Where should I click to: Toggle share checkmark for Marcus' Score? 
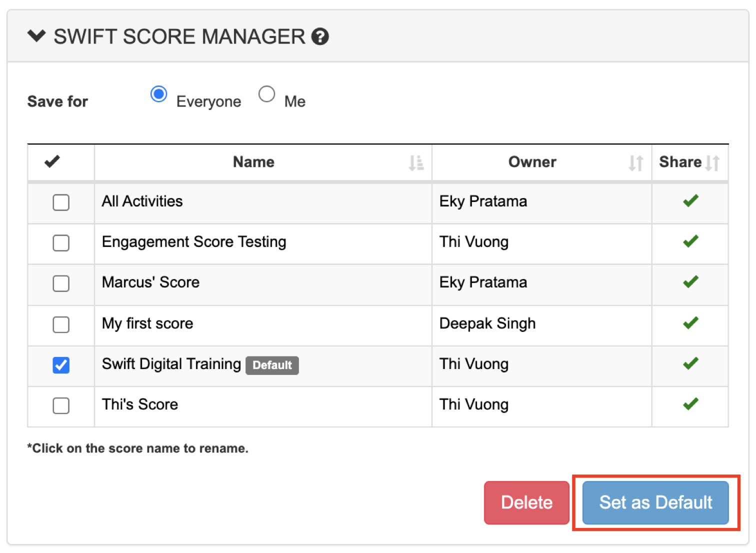(x=690, y=282)
